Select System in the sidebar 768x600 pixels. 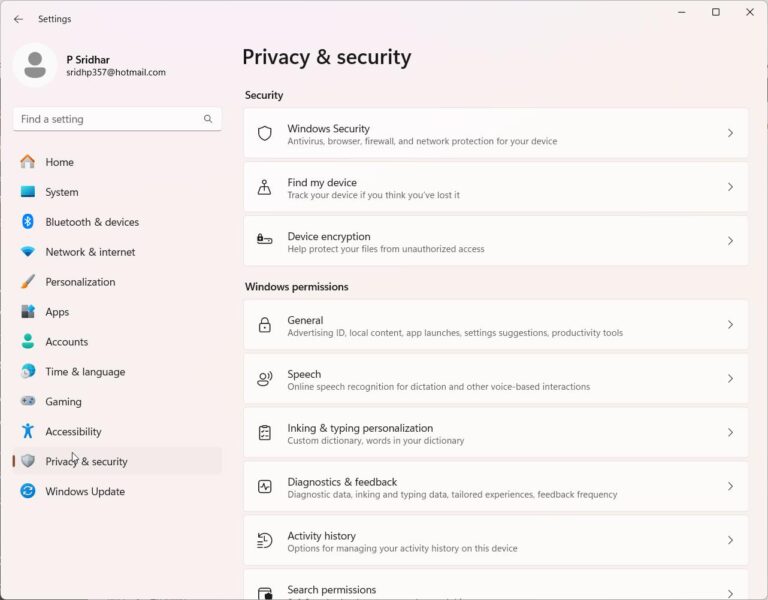tap(118, 192)
